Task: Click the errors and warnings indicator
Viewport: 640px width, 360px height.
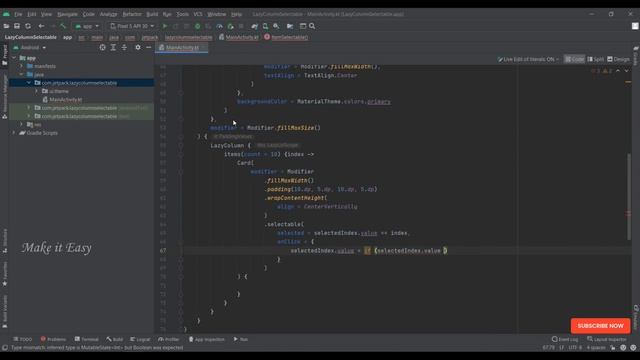Action: pyautogui.click(x=601, y=71)
